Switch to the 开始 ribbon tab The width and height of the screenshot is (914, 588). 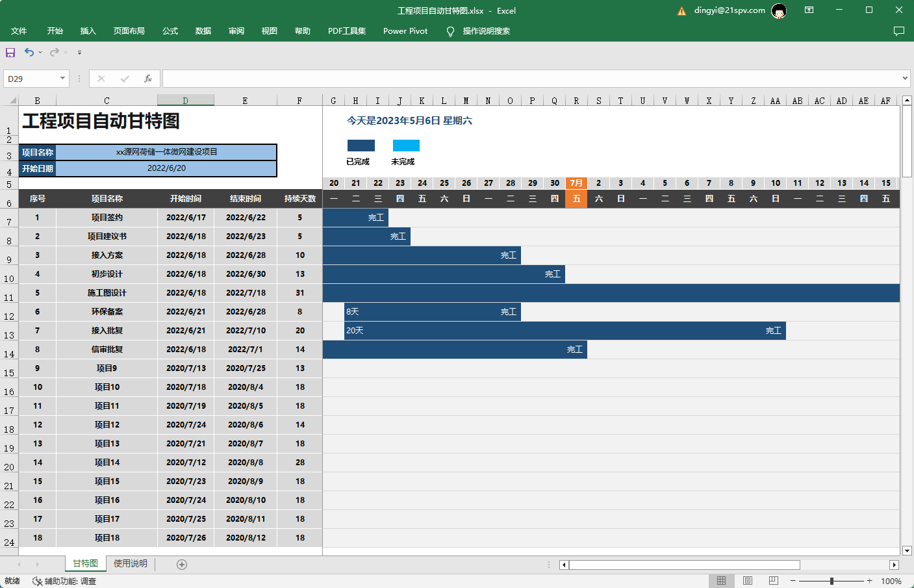55,31
